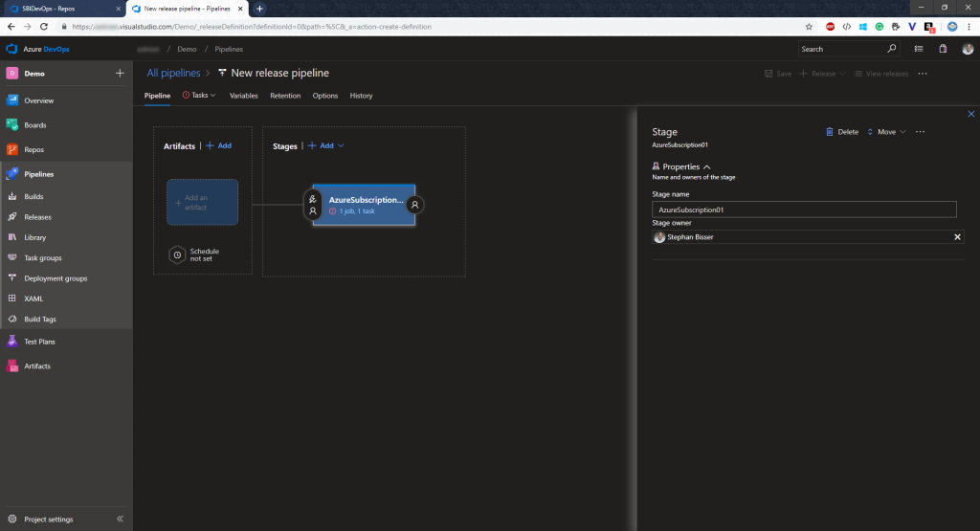This screenshot has width=980, height=531.
Task: Open a new browser tab
Action: click(x=259, y=9)
